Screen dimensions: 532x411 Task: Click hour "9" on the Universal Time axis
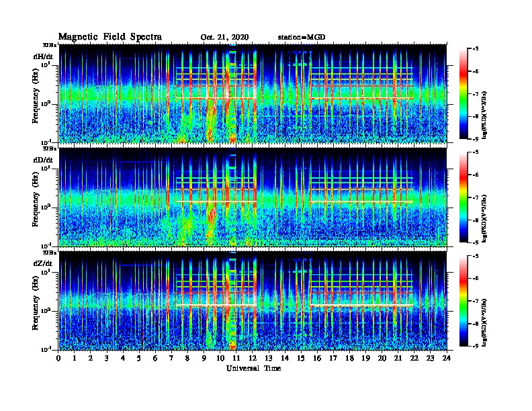pyautogui.click(x=204, y=358)
